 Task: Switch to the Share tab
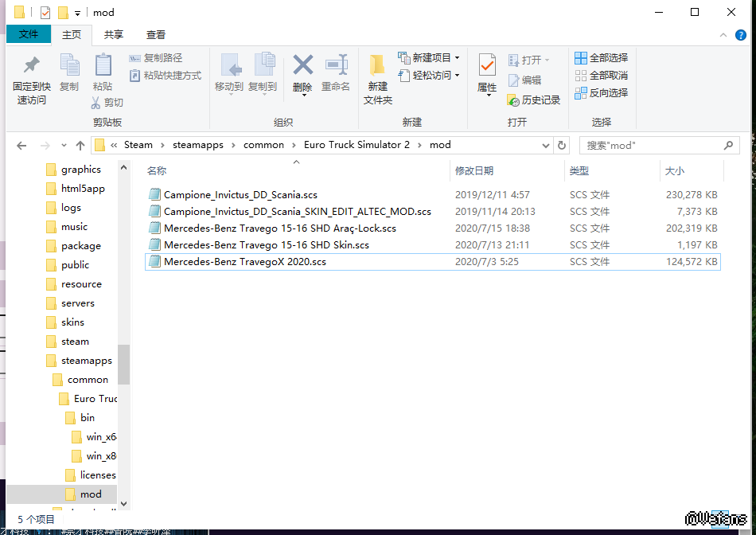[114, 35]
